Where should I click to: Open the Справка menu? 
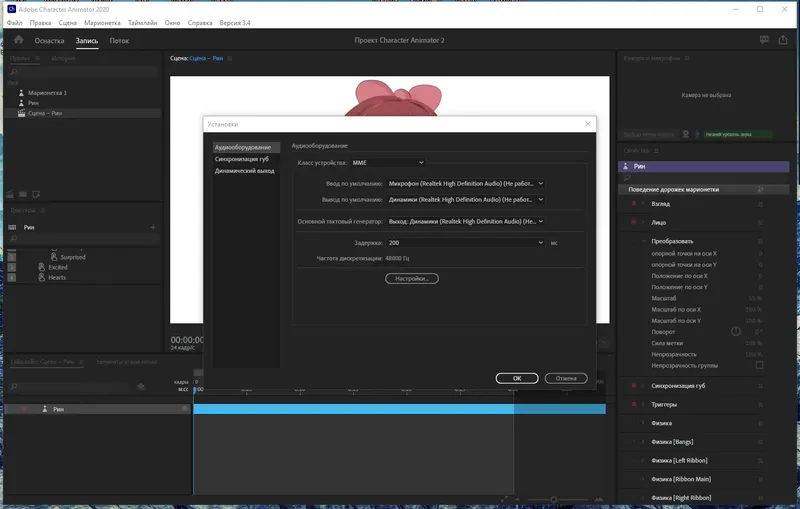(x=199, y=23)
